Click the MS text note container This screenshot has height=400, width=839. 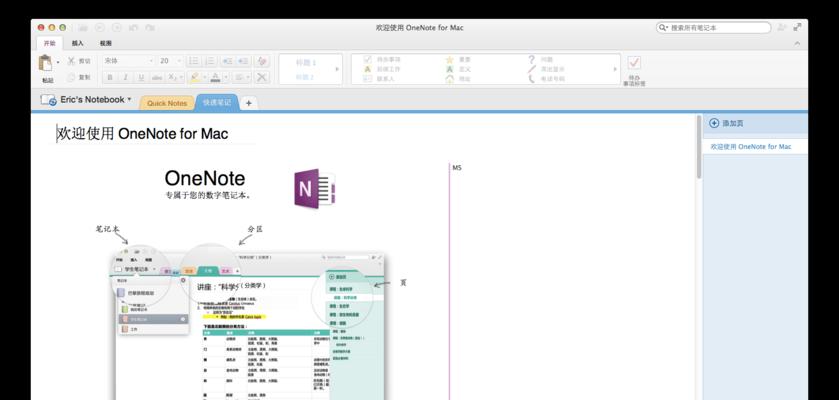457,168
